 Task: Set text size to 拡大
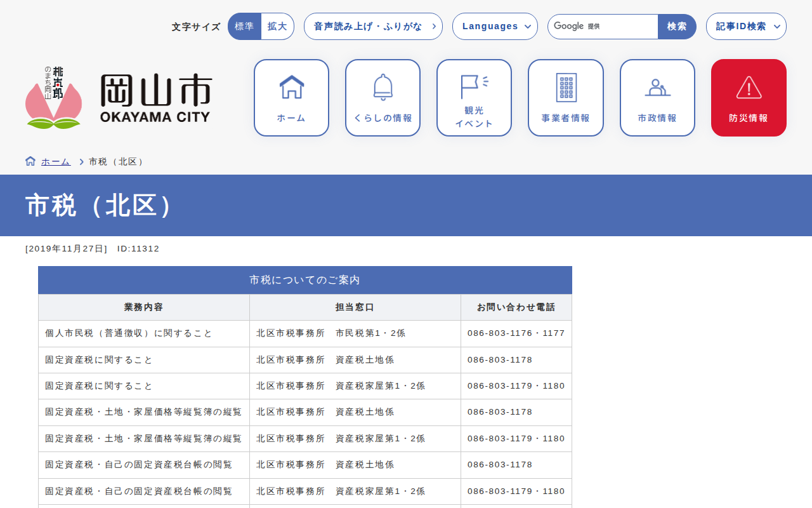coord(277,27)
